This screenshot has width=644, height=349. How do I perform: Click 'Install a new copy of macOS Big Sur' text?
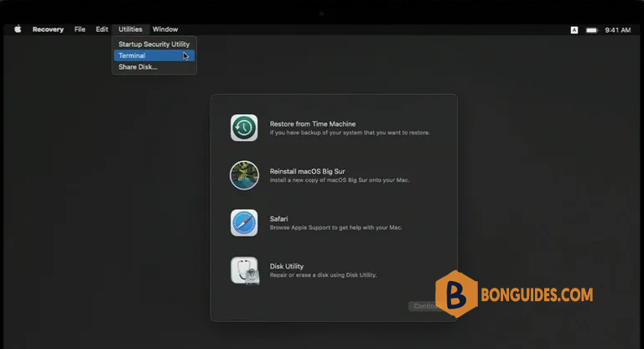point(340,180)
